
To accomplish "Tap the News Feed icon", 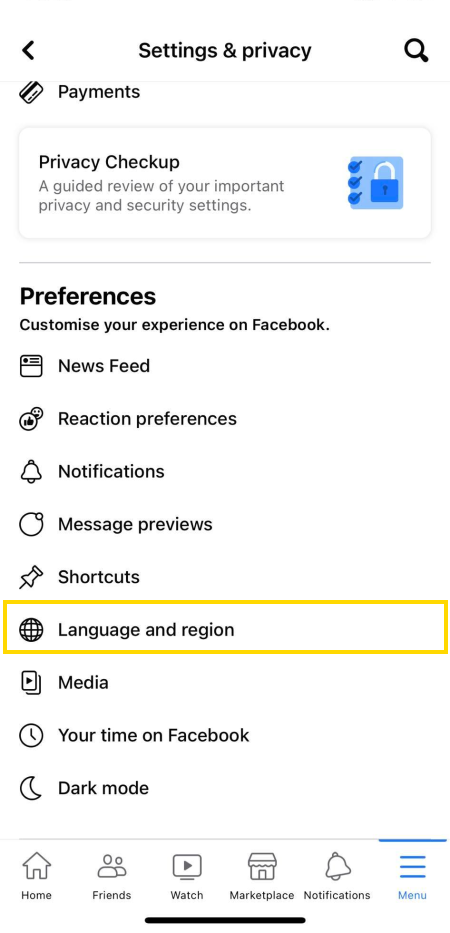I will pos(31,366).
